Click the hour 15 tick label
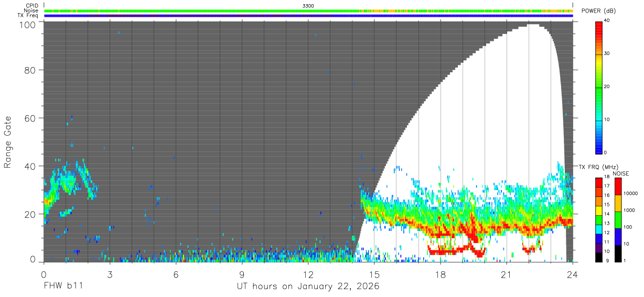The image size is (644, 297). (374, 273)
